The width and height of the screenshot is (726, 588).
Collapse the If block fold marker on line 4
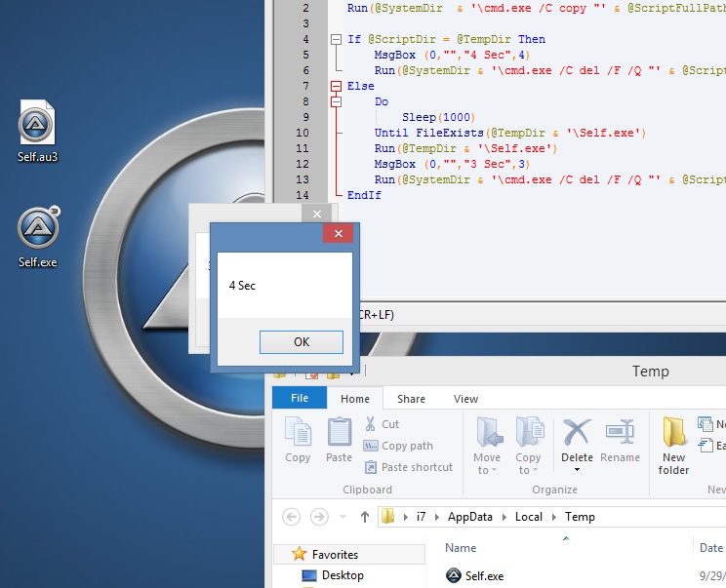click(336, 39)
